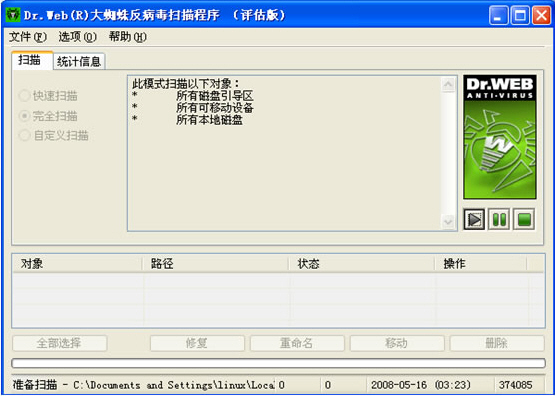Close the Dr.Web scanner window

click(x=541, y=16)
